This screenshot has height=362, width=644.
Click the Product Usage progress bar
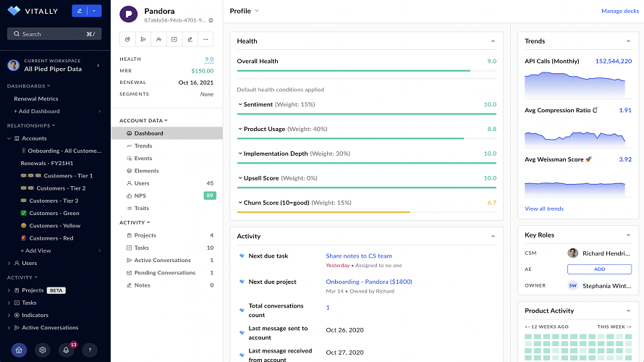366,138
